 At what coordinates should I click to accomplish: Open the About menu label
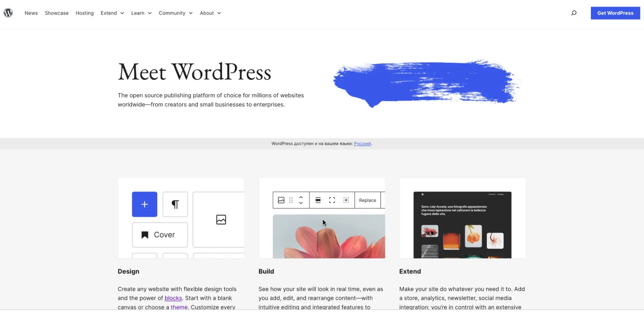(x=207, y=13)
